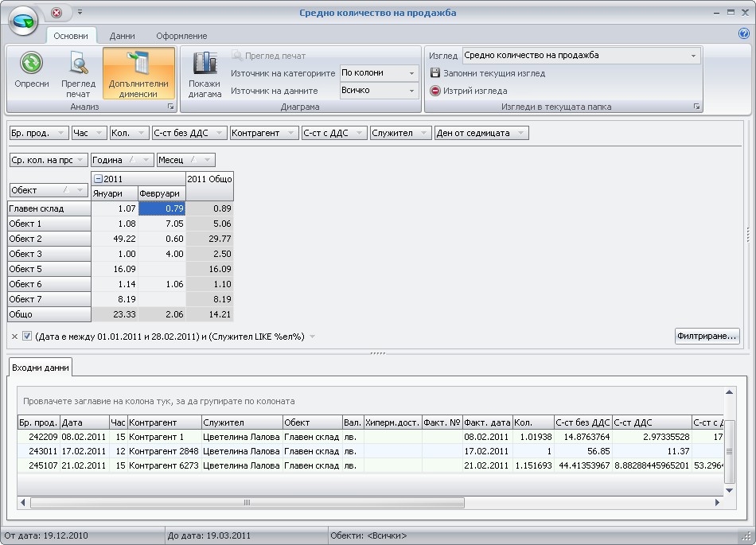Image resolution: width=756 pixels, height=545 pixels.
Task: Switch to the Основни ribbon tab
Action: pos(71,36)
